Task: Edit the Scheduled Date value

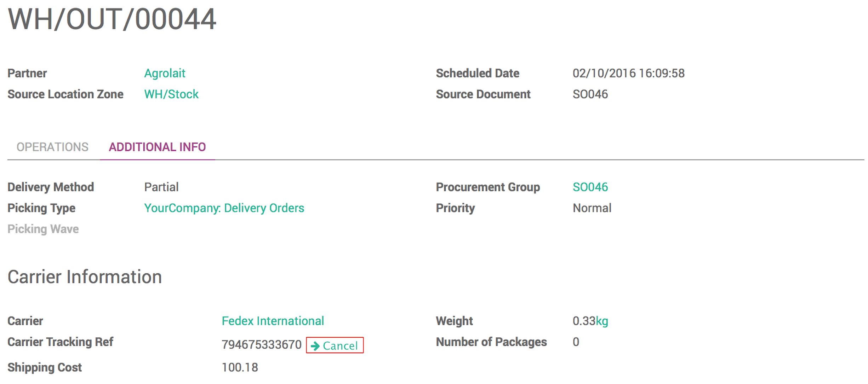Action: (629, 73)
